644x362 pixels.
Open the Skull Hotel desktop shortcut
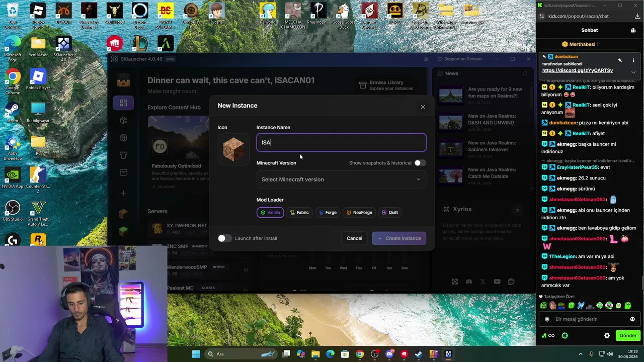(x=115, y=16)
